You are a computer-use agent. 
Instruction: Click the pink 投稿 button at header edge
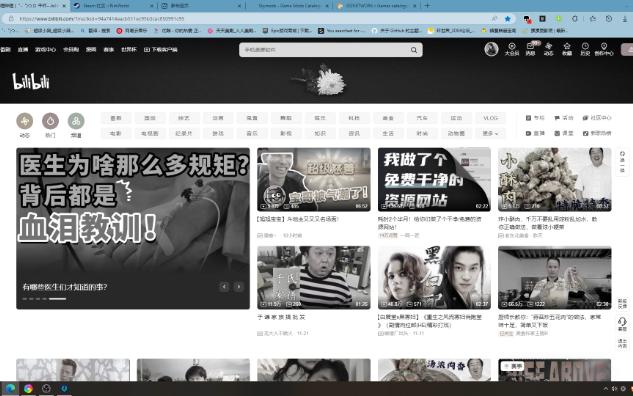click(627, 49)
